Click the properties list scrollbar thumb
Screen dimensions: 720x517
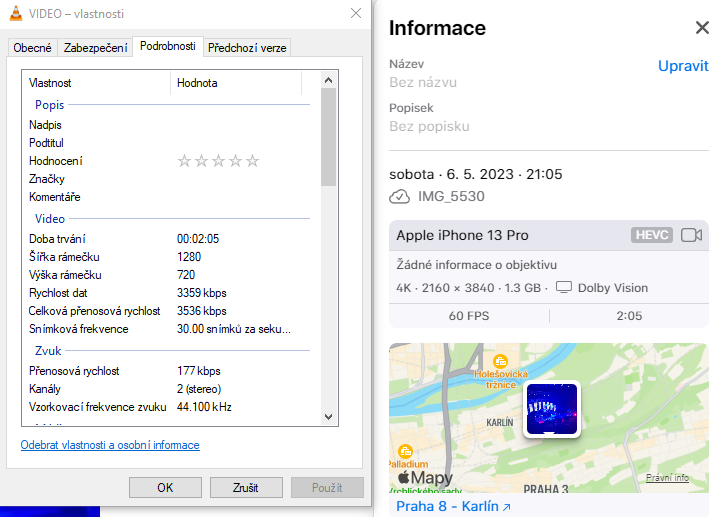click(x=328, y=137)
